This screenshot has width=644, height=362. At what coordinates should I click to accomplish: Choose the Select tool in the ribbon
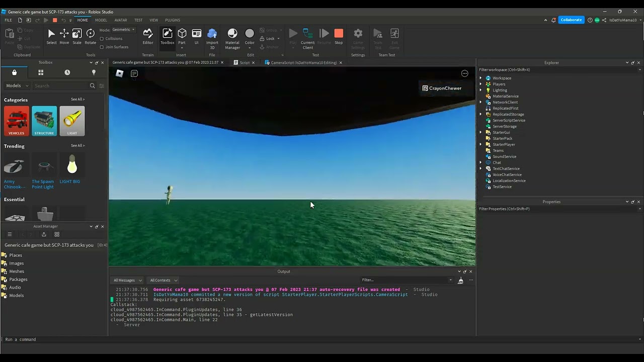[x=51, y=36]
